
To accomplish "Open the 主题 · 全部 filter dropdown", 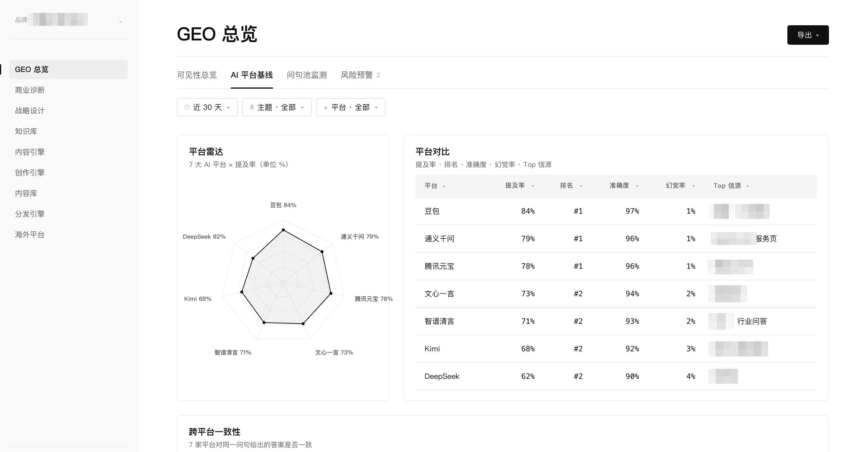I will [x=277, y=107].
